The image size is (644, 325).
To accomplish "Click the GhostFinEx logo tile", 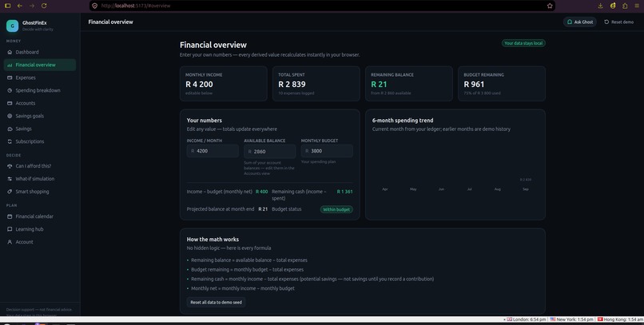I will [12, 26].
